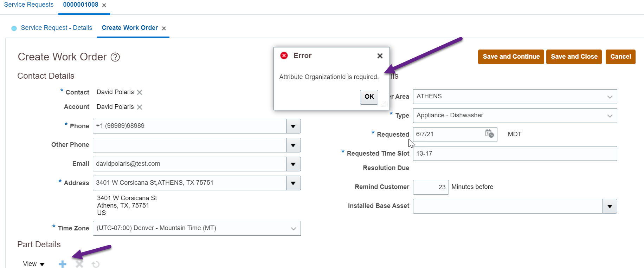Expand the Phone dropdown
Image resolution: width=644 pixels, height=268 pixels.
(293, 126)
